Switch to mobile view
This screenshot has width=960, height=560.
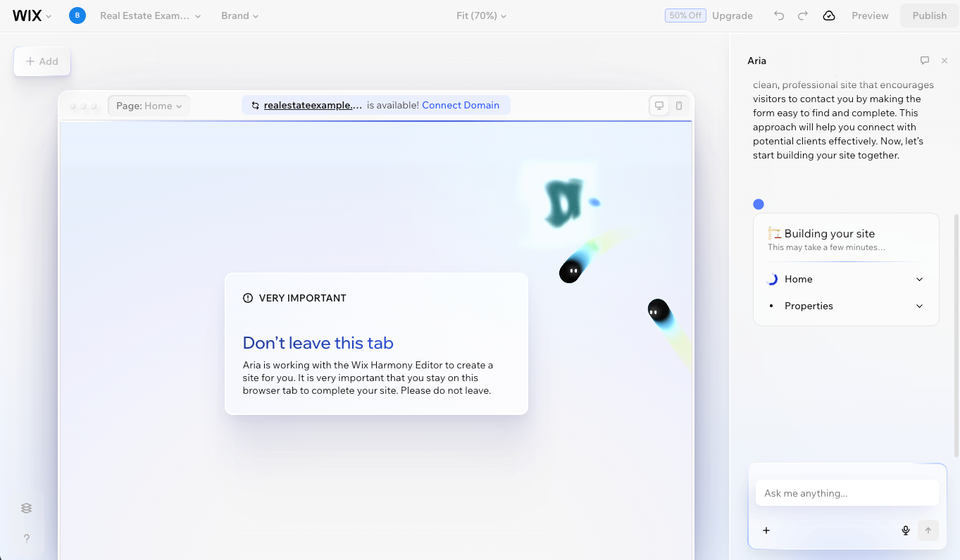(x=679, y=106)
